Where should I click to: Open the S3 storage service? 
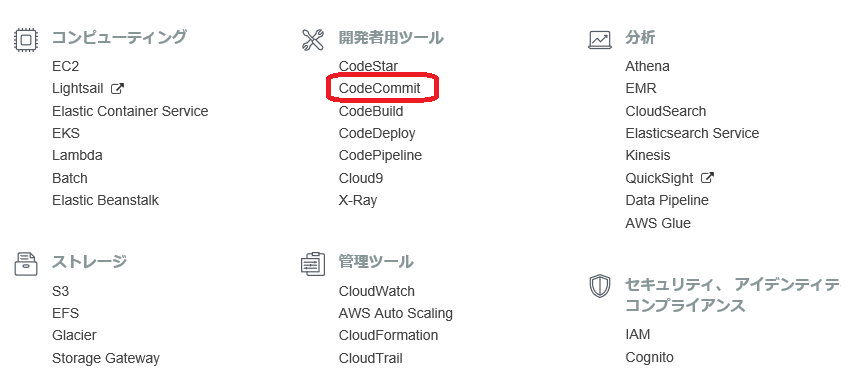point(61,291)
